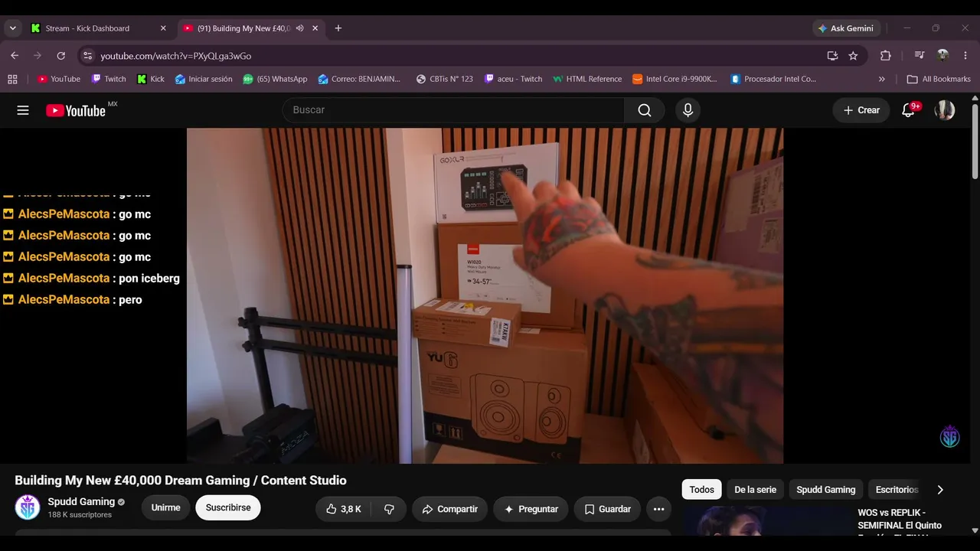Open the YouTube account avatar menu
Viewport: 980px width, 551px height.
945,110
